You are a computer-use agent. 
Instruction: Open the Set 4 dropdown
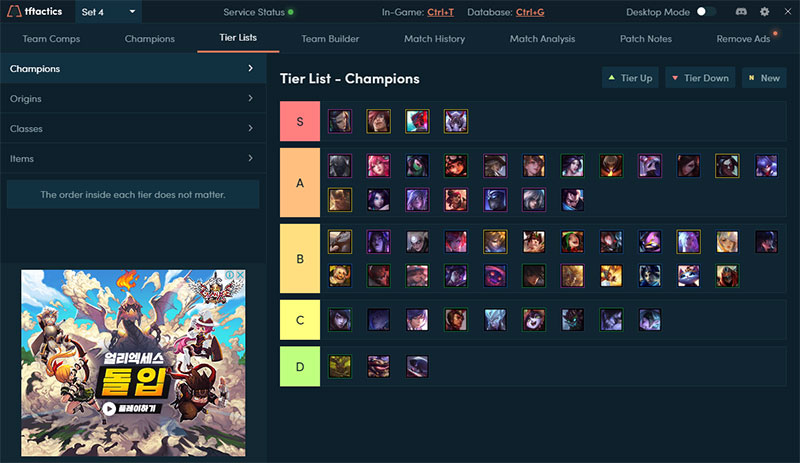108,12
